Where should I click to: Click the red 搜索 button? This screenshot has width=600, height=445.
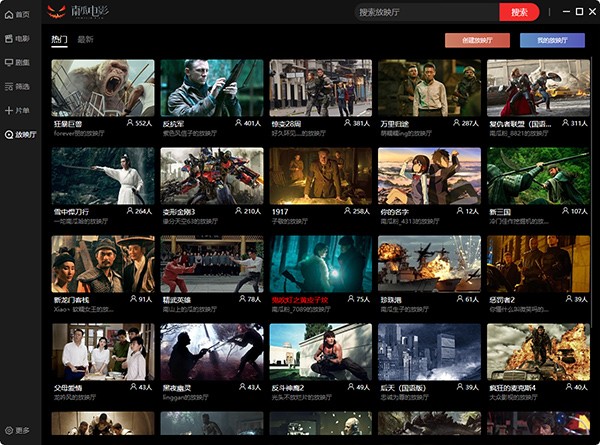tap(519, 12)
